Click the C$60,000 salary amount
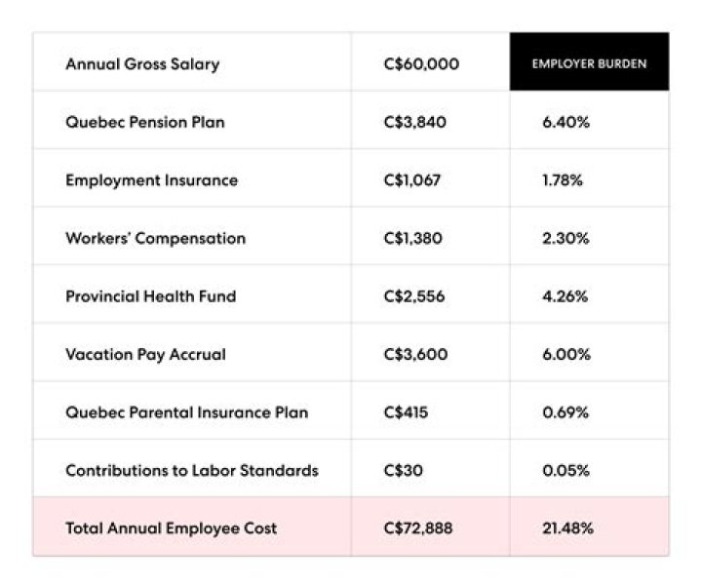Image resolution: width=702 pixels, height=588 pixels. 421,64
